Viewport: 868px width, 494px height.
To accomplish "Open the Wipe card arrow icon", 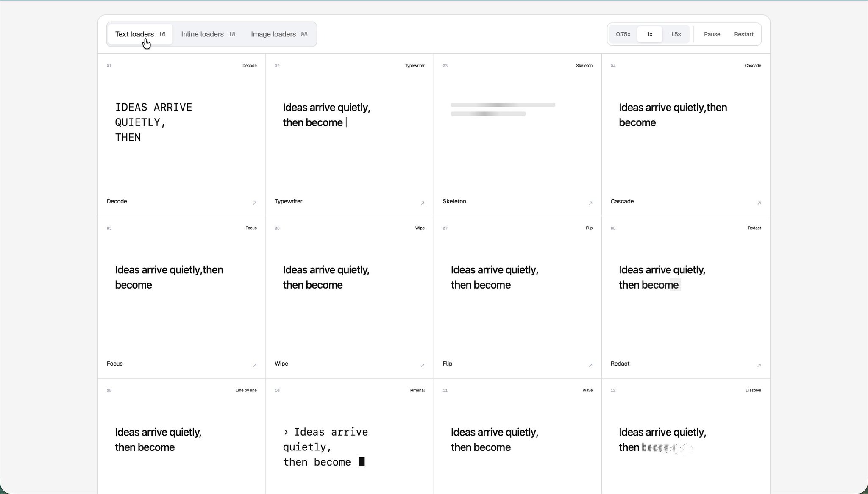I will pyautogui.click(x=423, y=365).
